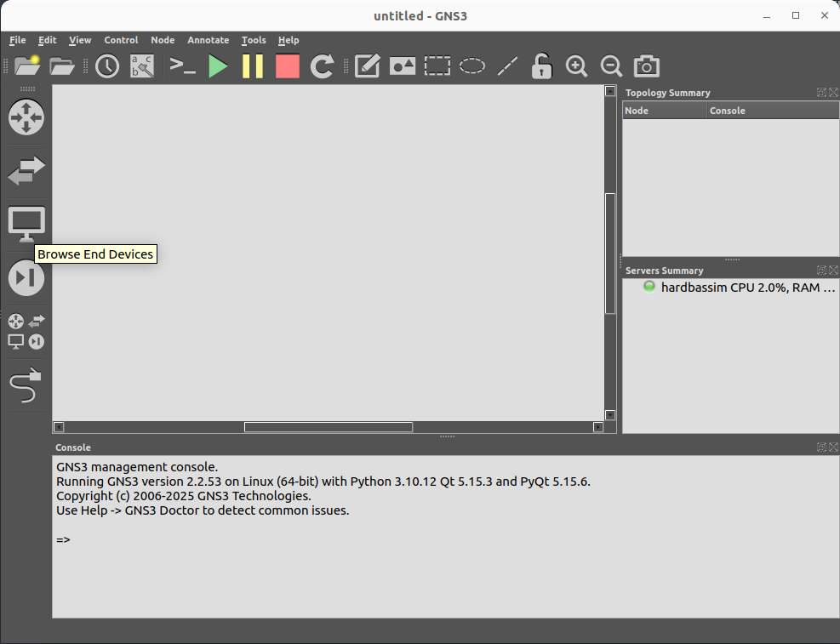Click the workspace vertical scrollbar down arrow
This screenshot has width=840, height=644.
click(609, 415)
